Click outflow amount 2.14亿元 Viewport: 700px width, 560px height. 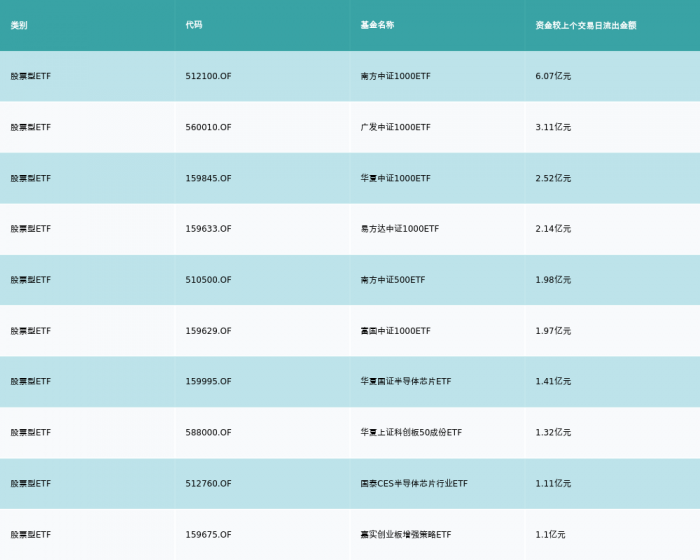click(x=553, y=229)
